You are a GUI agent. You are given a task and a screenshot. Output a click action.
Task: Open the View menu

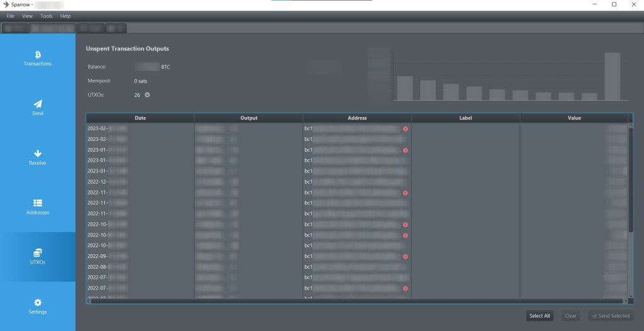(x=28, y=16)
